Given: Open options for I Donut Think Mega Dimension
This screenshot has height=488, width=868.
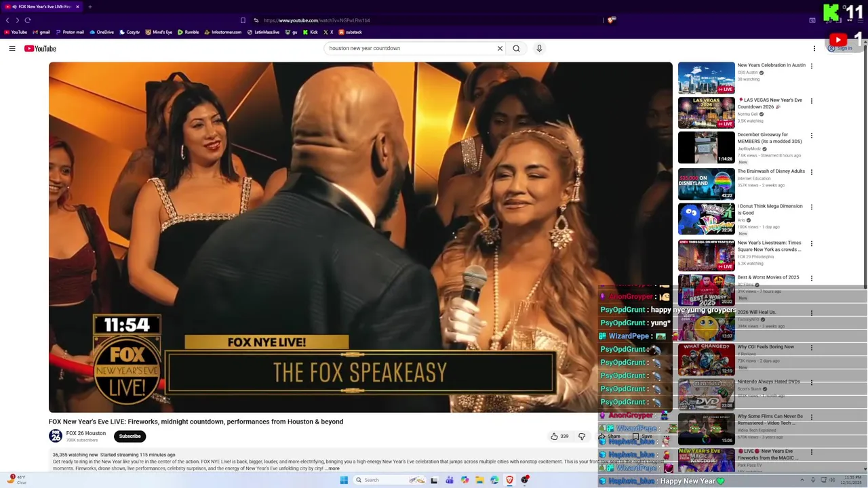Looking at the screenshot, I should (812, 207).
